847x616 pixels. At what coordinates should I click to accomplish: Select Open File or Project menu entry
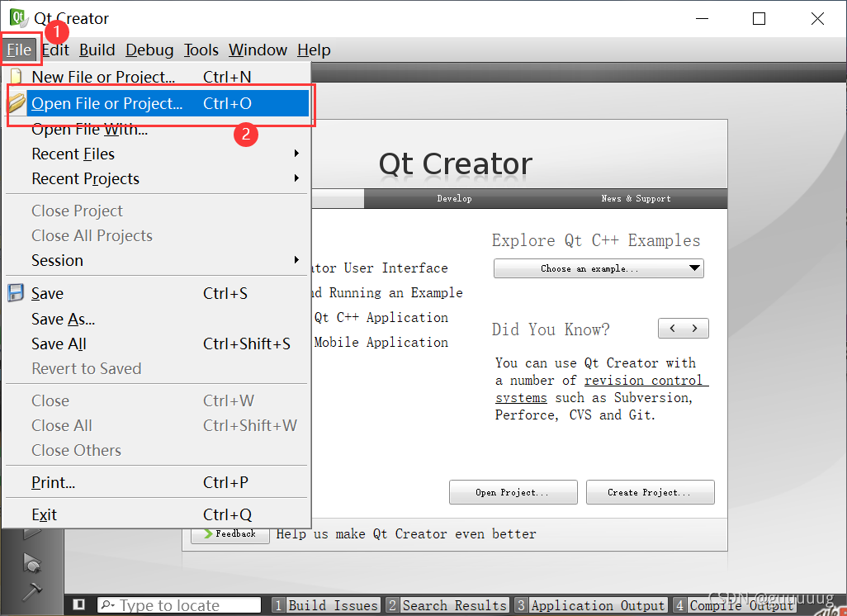tap(157, 102)
